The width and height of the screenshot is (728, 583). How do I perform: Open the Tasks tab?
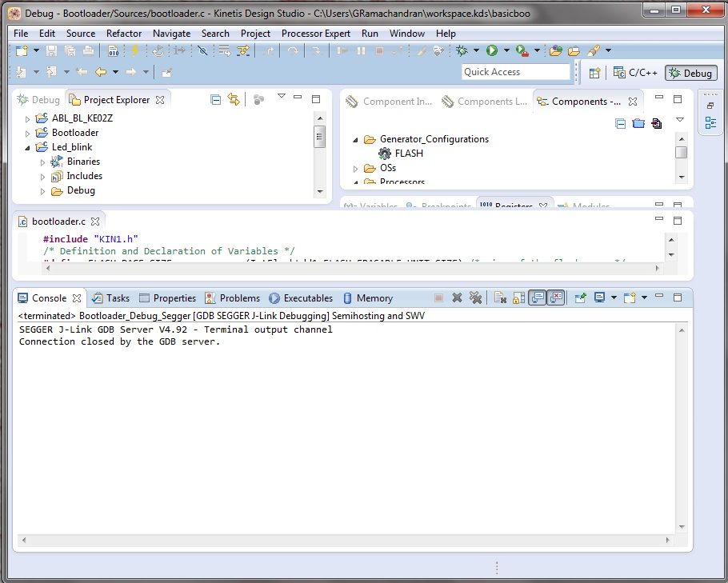[x=110, y=298]
